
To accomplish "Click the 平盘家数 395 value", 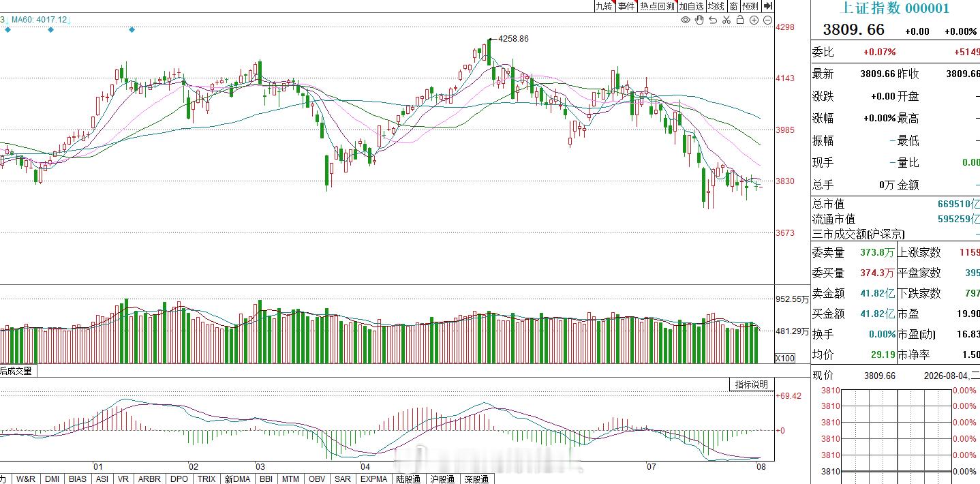I will (972, 273).
